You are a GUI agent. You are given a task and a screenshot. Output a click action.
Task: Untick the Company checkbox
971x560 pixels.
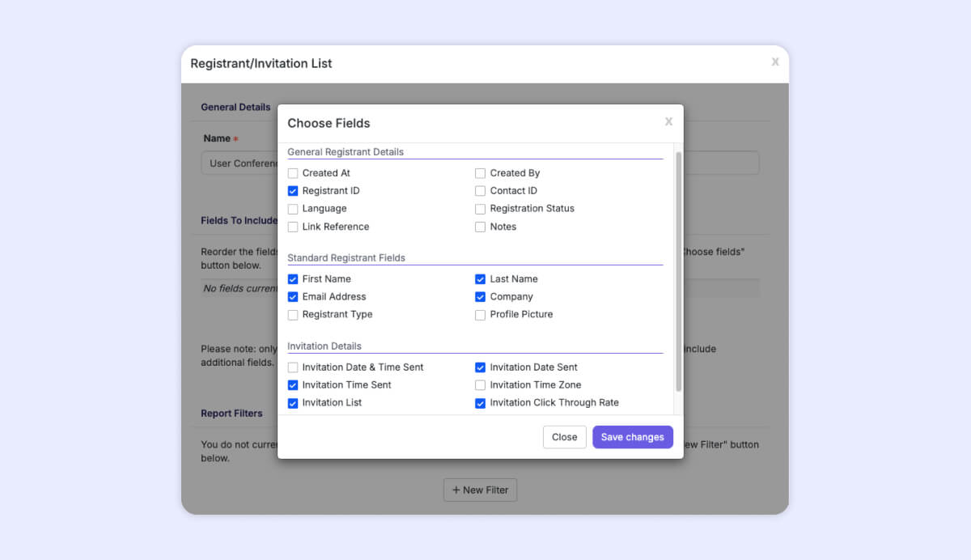(x=481, y=297)
